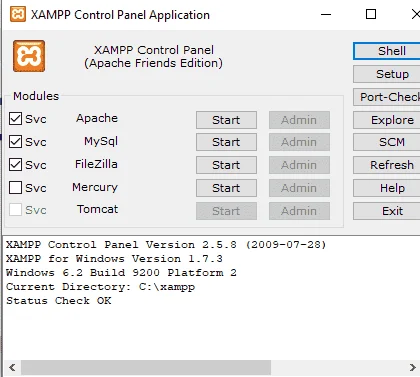The width and height of the screenshot is (420, 377).
Task: Click the Exit button
Action: click(x=387, y=211)
